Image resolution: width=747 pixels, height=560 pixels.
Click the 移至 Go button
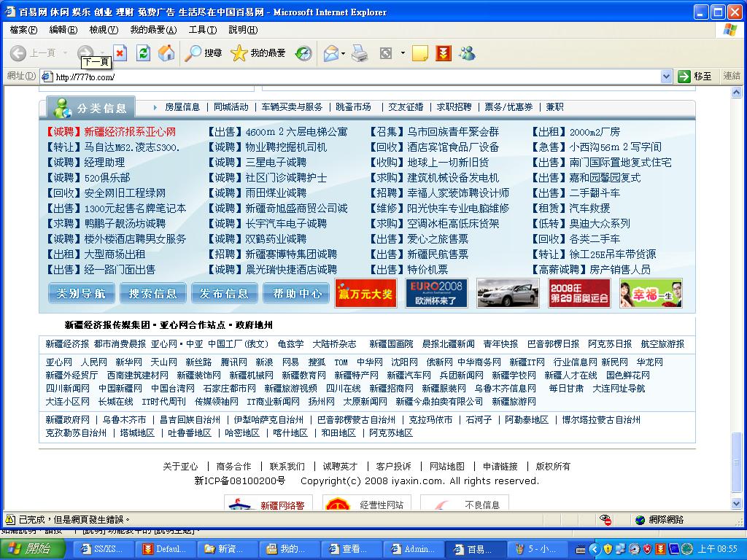click(695, 76)
